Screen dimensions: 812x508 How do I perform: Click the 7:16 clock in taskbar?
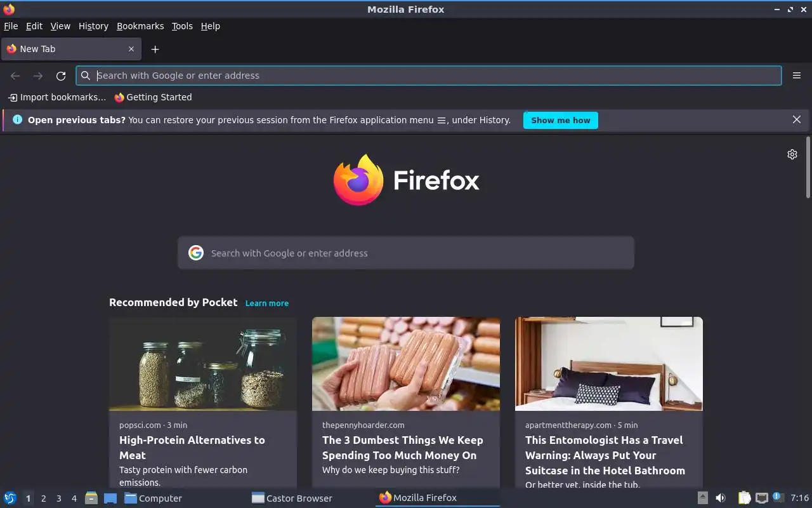point(799,498)
